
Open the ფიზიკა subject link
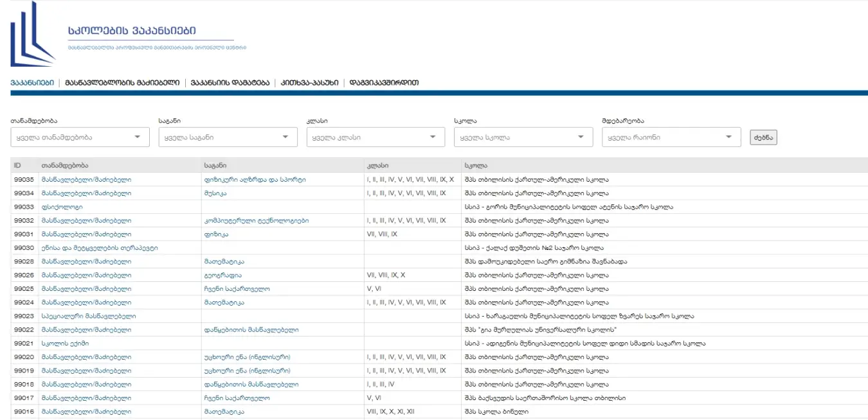(x=216, y=234)
